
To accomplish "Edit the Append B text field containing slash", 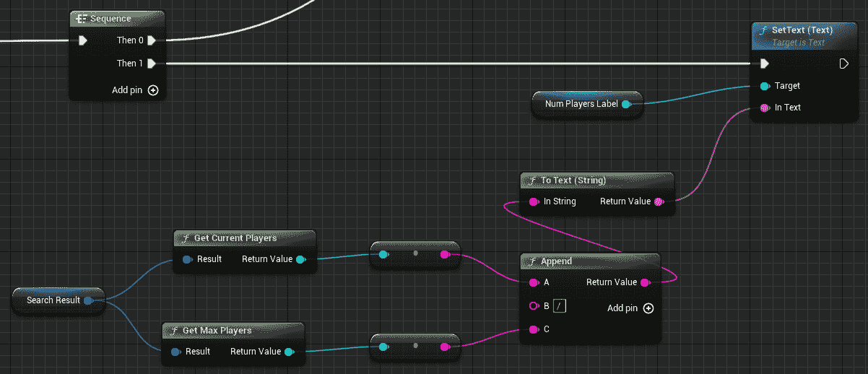I will [560, 306].
